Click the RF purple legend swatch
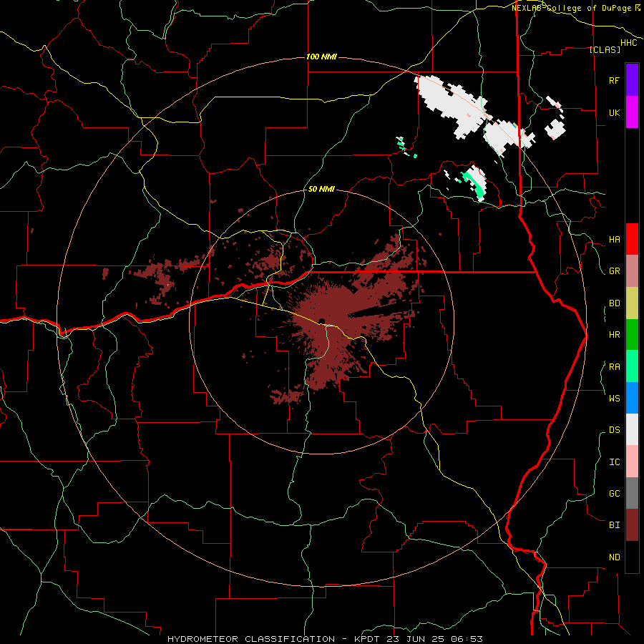644x644 pixels. [632, 80]
